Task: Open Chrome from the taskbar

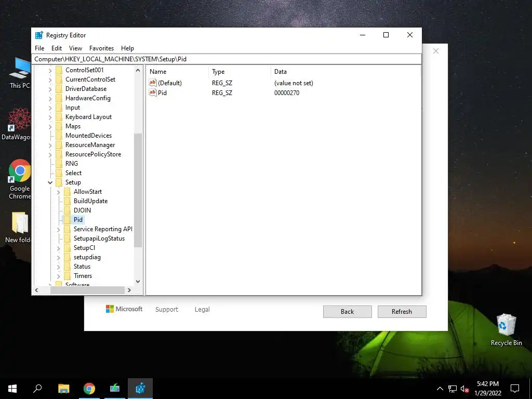Action: 89,389
